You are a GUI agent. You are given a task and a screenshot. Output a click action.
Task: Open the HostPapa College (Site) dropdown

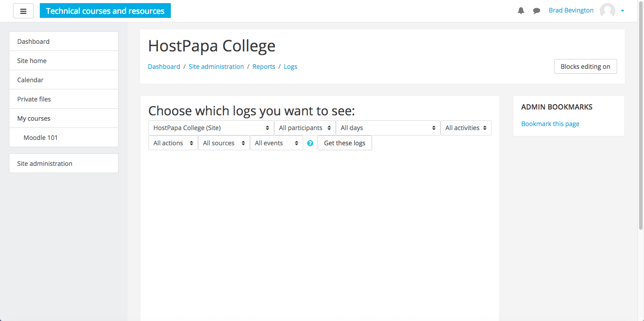[211, 128]
